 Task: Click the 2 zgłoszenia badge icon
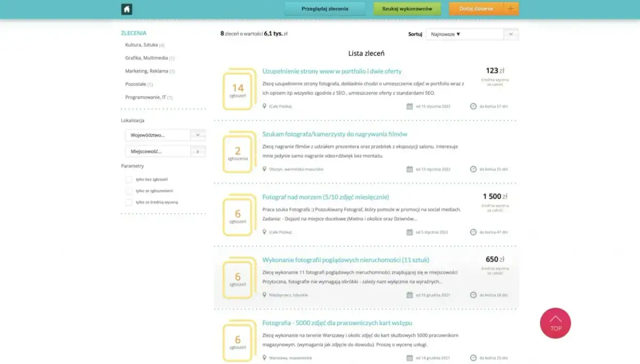tap(238, 153)
